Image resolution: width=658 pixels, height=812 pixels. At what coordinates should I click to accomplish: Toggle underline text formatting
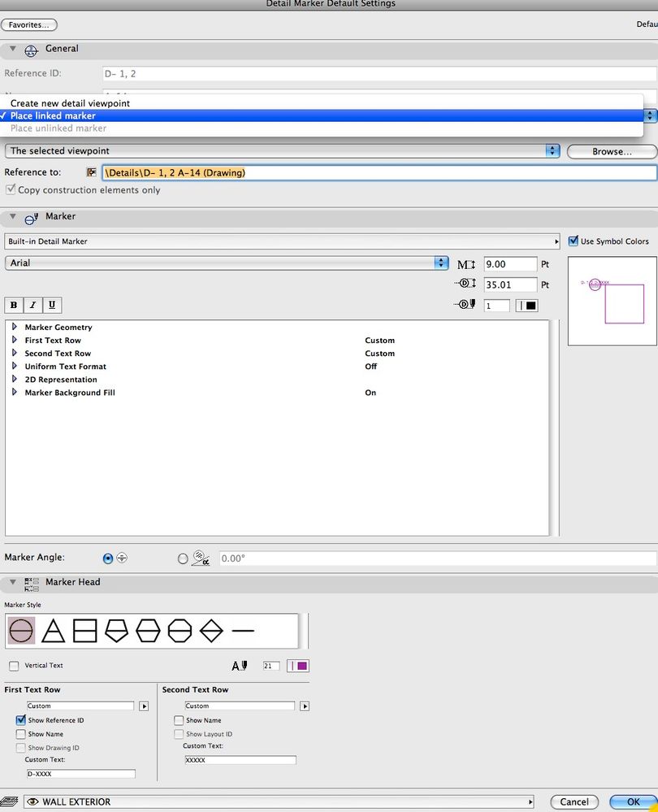[x=52, y=305]
